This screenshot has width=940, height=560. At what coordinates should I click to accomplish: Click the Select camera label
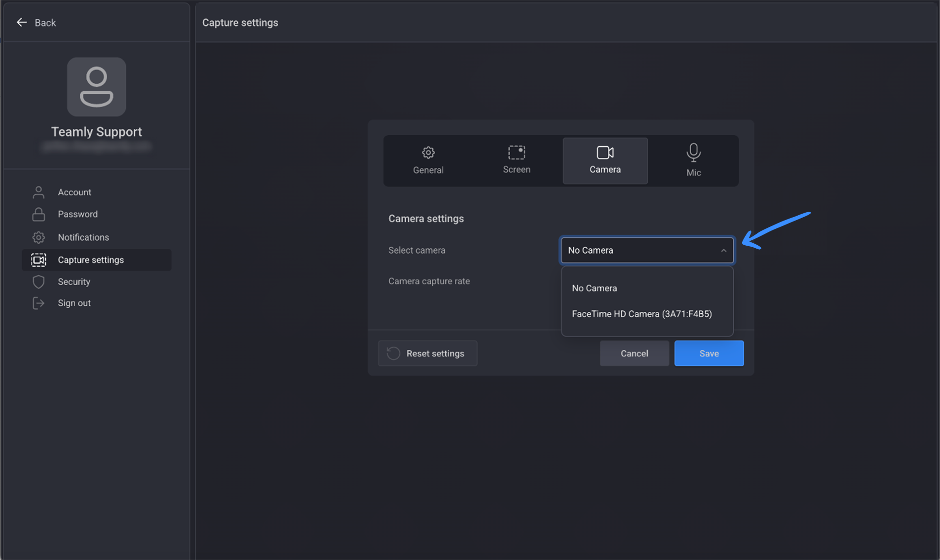click(x=417, y=250)
